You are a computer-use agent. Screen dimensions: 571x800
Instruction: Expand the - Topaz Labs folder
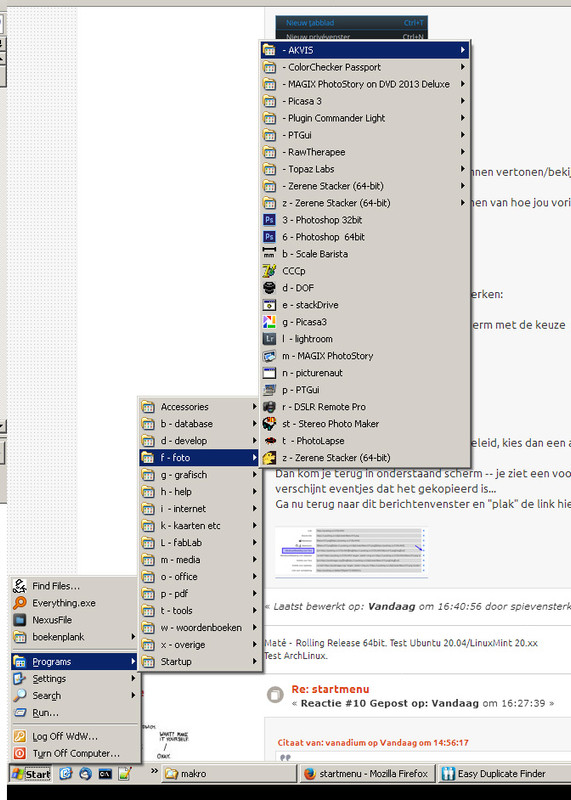coord(365,169)
